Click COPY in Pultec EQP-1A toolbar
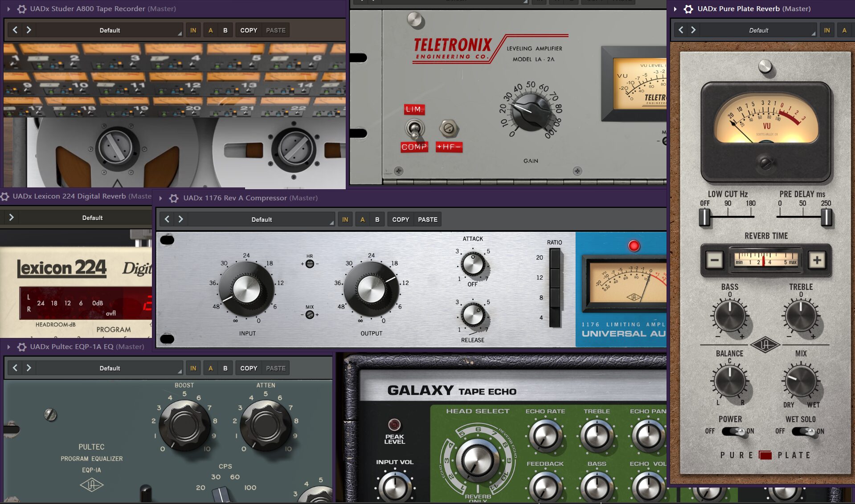855x504 pixels. click(249, 368)
